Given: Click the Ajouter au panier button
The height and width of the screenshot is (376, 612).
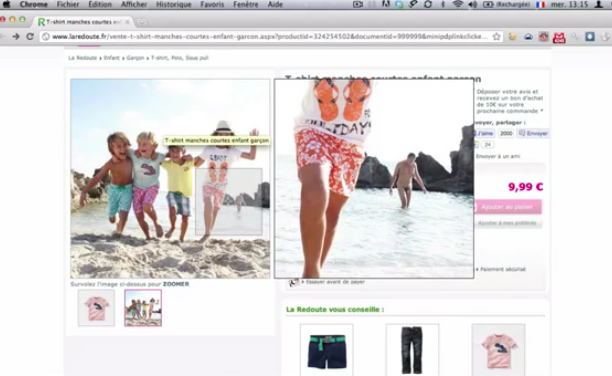Looking at the screenshot, I should 507,207.
